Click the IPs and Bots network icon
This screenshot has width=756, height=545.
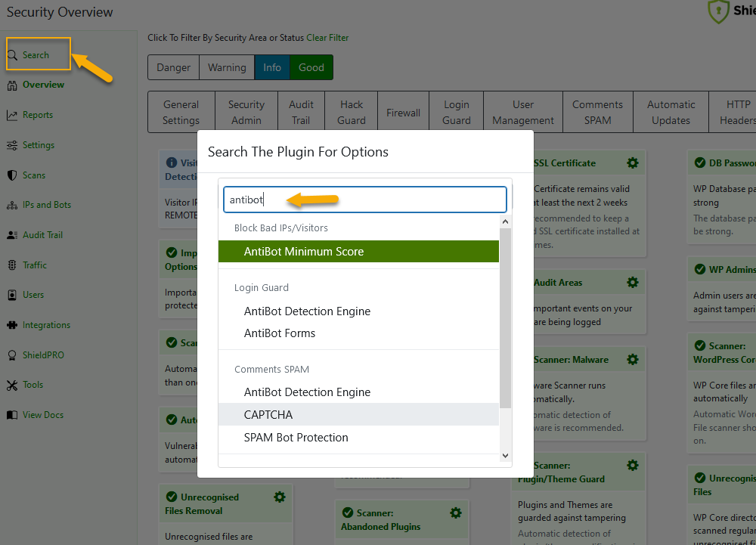click(x=12, y=206)
